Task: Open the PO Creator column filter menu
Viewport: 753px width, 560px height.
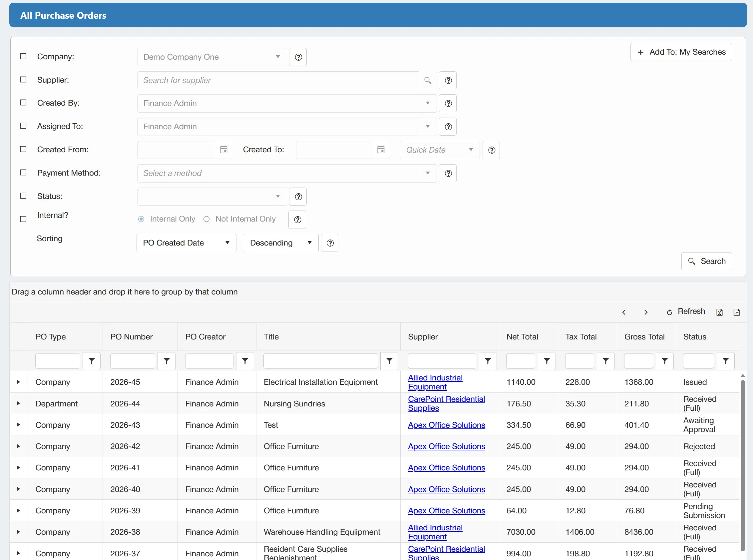Action: coord(245,361)
